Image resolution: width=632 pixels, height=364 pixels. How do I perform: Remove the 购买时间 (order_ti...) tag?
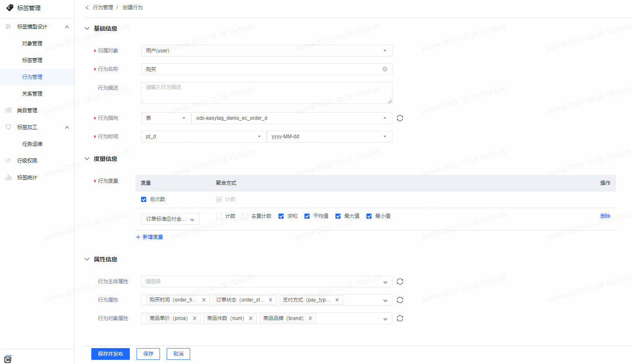point(204,300)
